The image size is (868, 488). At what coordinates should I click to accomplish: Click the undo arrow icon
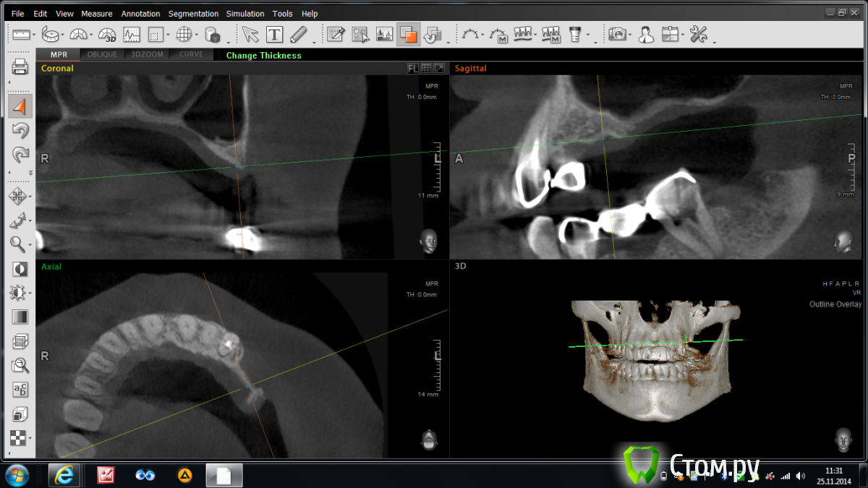(20, 131)
